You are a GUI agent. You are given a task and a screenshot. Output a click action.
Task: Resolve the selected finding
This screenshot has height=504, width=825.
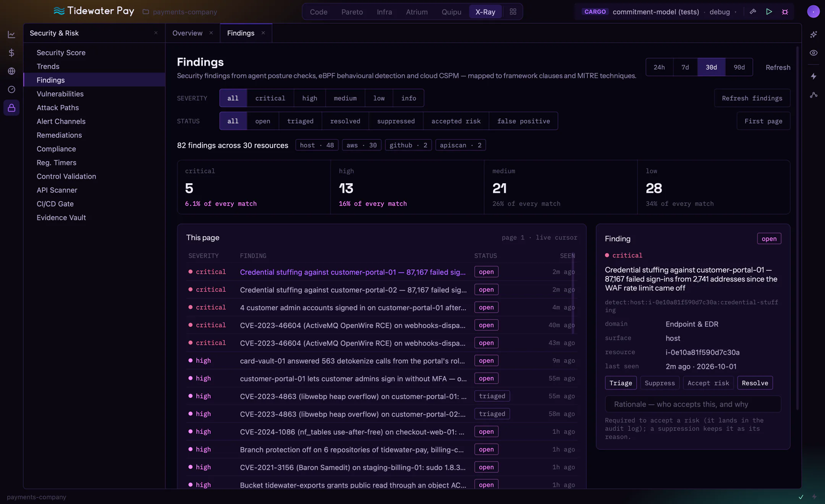755,383
